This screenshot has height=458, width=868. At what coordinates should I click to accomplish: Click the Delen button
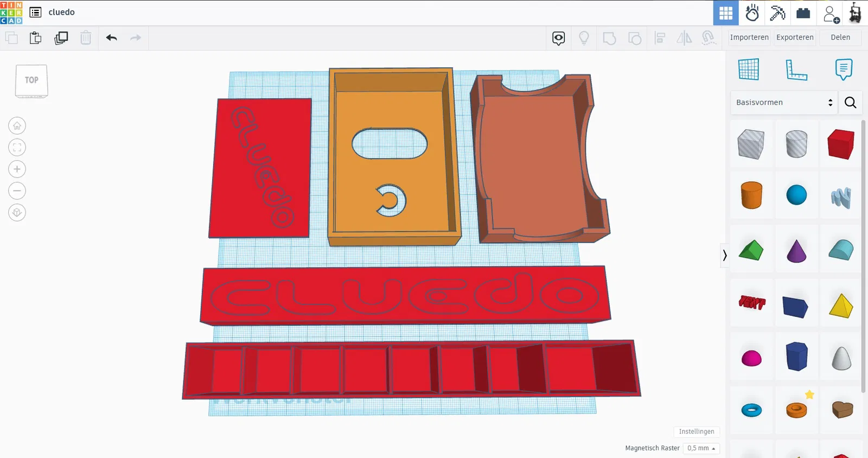pos(840,37)
